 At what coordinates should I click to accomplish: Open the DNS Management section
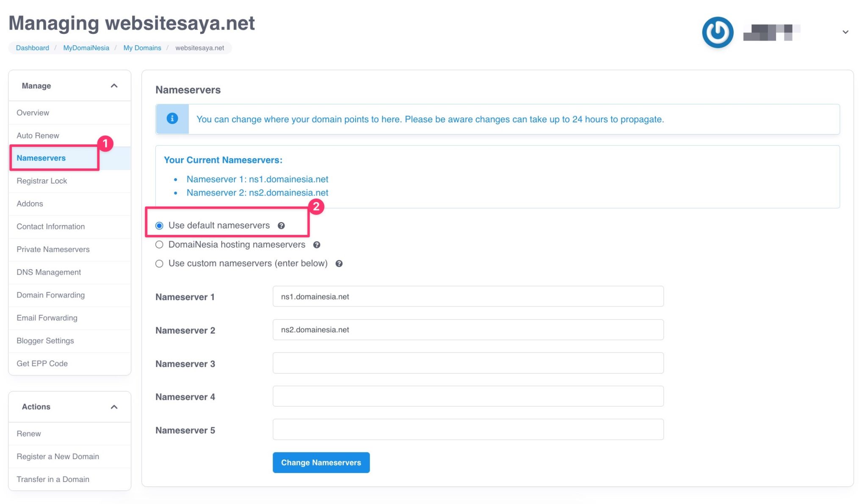[48, 272]
